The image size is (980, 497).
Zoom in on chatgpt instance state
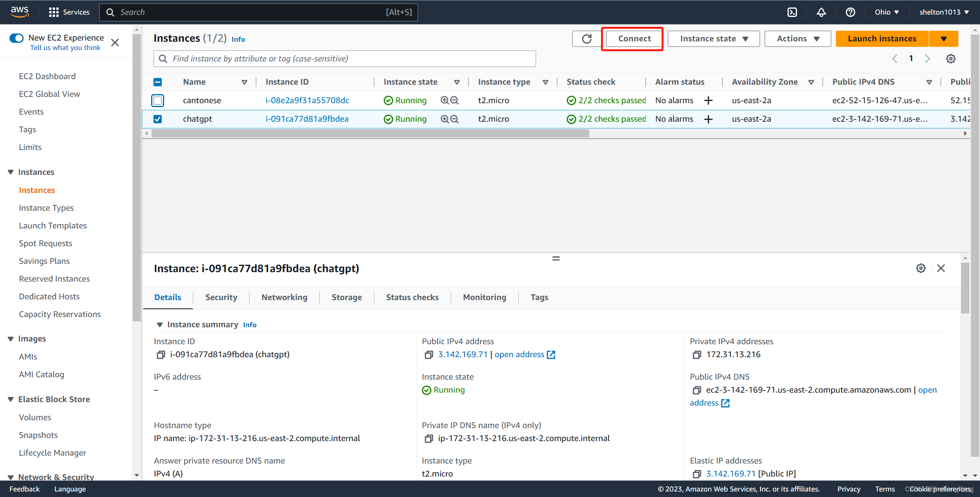click(444, 119)
